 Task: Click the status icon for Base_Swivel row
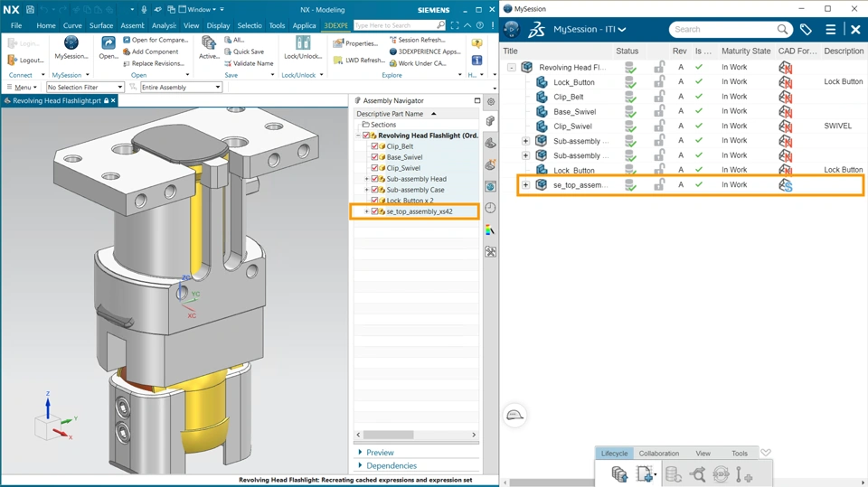(630, 111)
